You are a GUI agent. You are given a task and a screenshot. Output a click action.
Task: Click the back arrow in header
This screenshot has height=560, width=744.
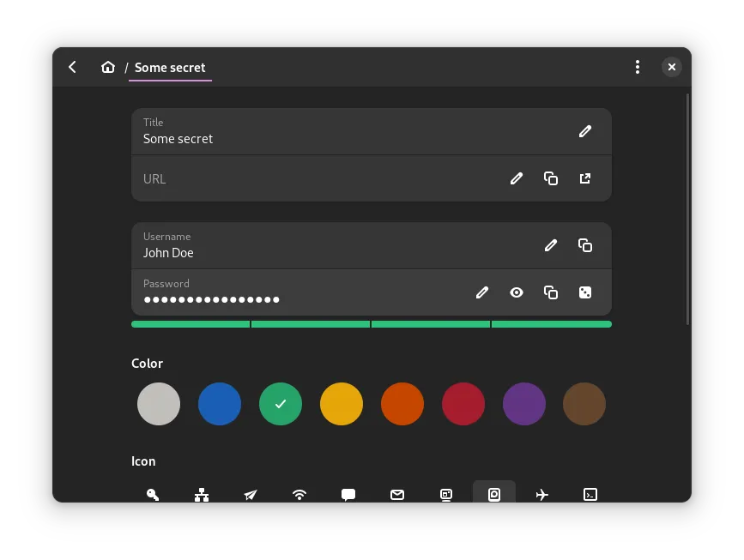click(x=73, y=67)
